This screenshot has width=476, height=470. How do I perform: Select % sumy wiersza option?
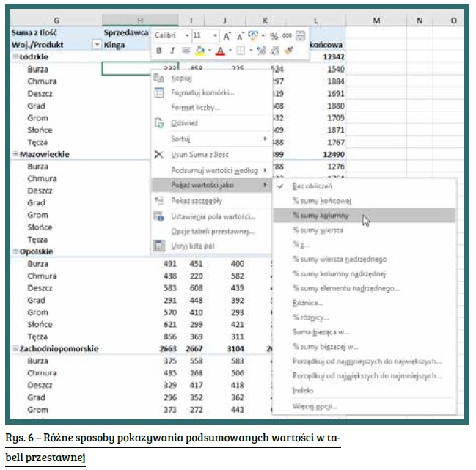point(365,230)
